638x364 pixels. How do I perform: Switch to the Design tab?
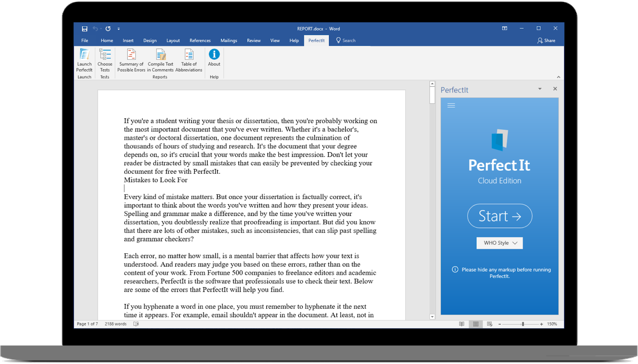(x=150, y=41)
